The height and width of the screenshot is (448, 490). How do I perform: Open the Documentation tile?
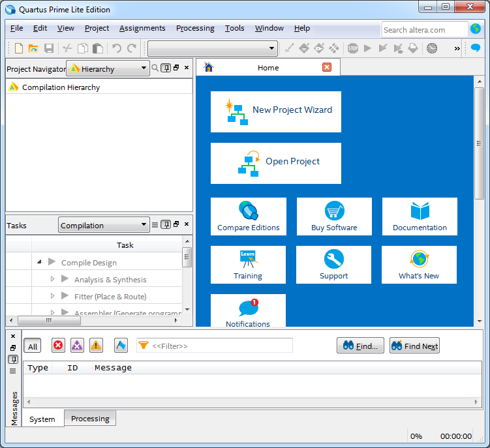[x=420, y=217]
